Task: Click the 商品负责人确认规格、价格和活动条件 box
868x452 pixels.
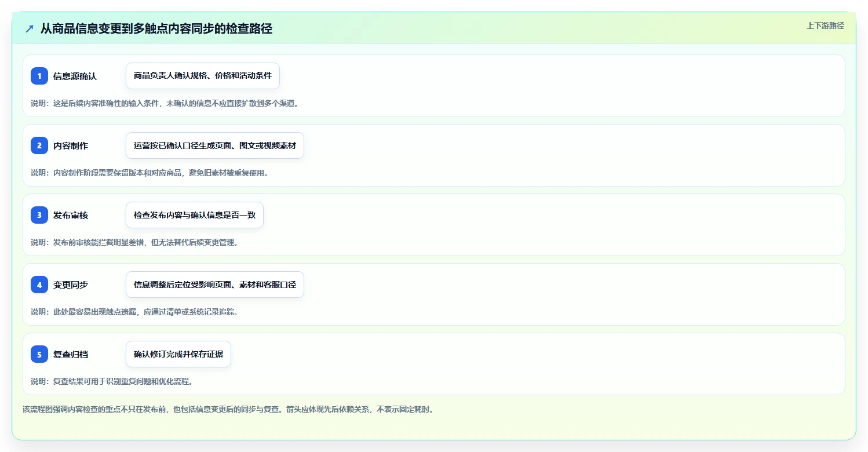Action: [x=203, y=76]
